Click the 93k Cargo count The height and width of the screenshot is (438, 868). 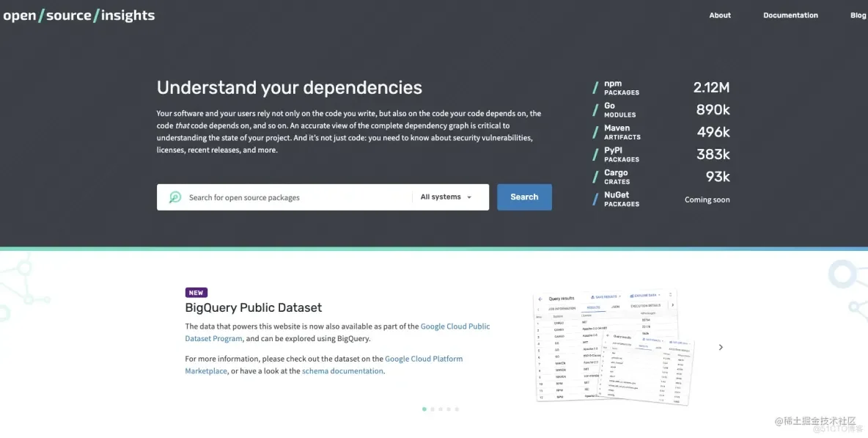tap(718, 177)
